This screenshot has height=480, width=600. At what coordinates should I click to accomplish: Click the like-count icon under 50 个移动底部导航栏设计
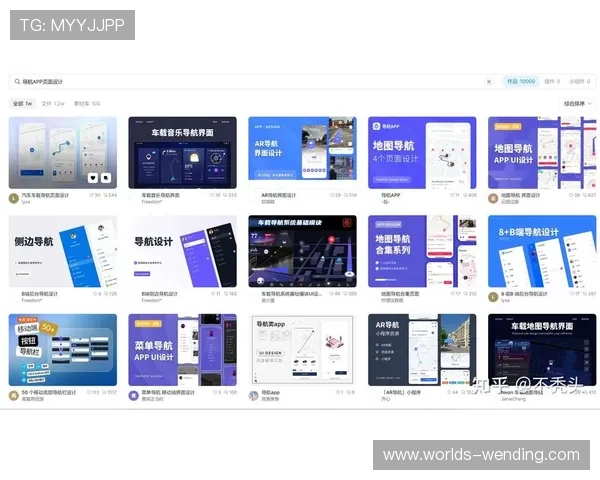89,392
